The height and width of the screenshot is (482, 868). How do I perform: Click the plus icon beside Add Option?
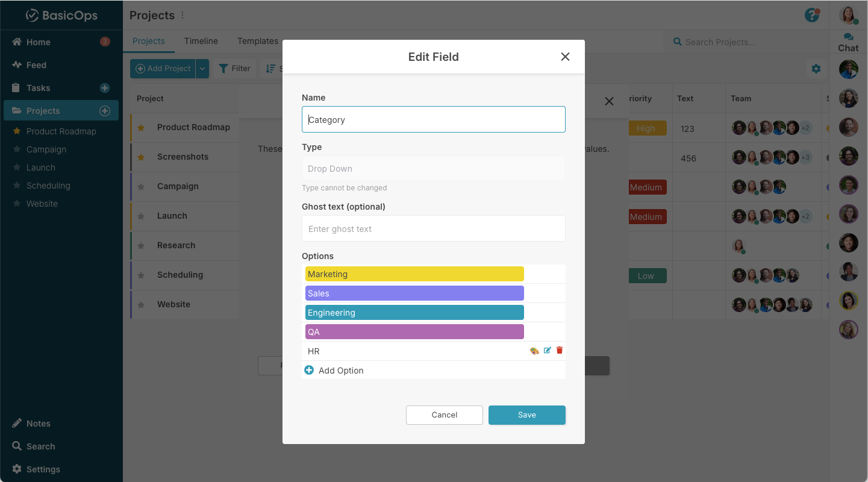(309, 371)
